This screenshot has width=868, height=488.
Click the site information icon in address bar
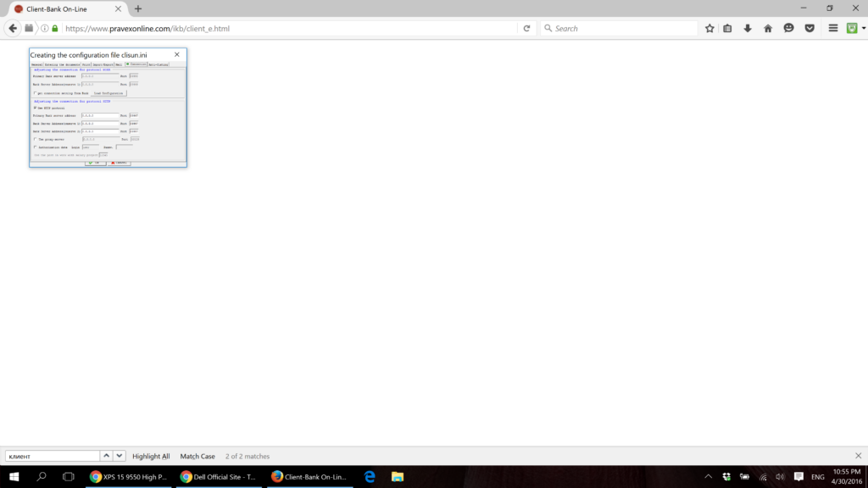45,28
